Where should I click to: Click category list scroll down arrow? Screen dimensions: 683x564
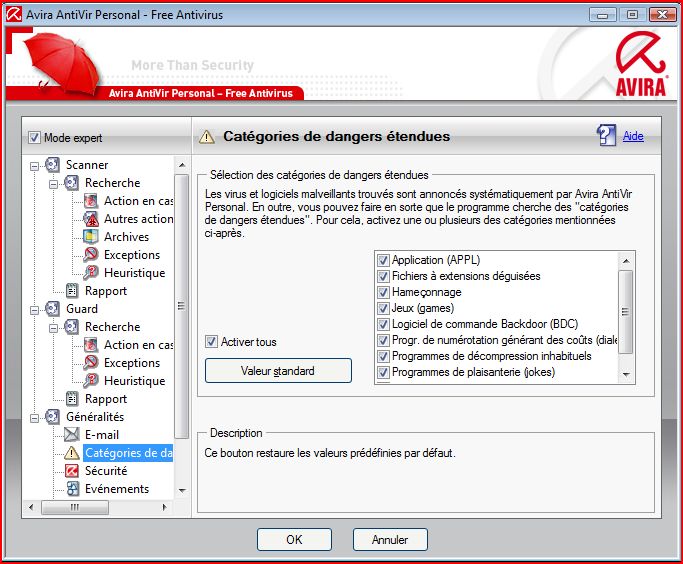[x=626, y=374]
